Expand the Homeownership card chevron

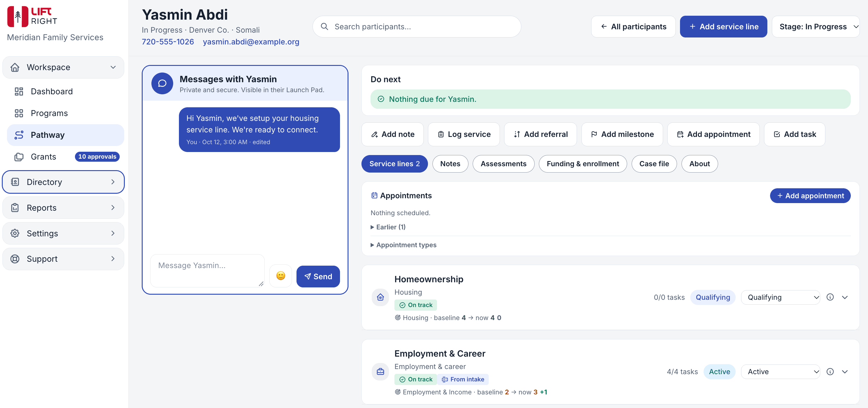[x=845, y=297]
